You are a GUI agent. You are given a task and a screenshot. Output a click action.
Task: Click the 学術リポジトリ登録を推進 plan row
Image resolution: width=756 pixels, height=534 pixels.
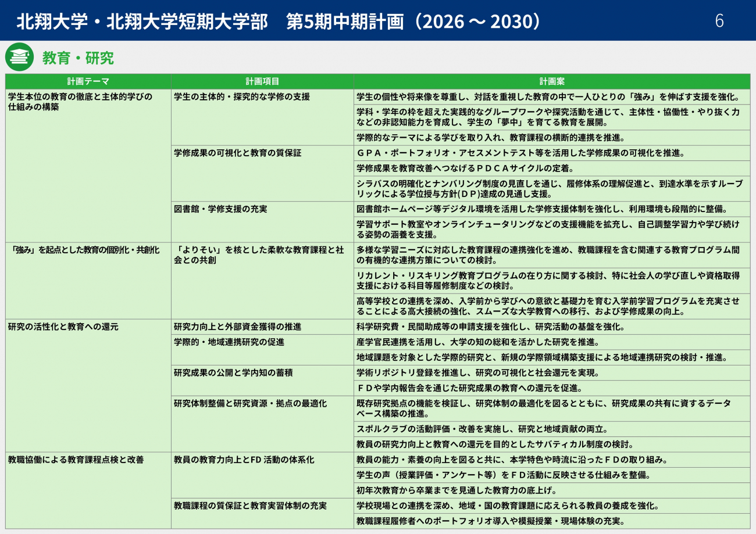(x=477, y=373)
